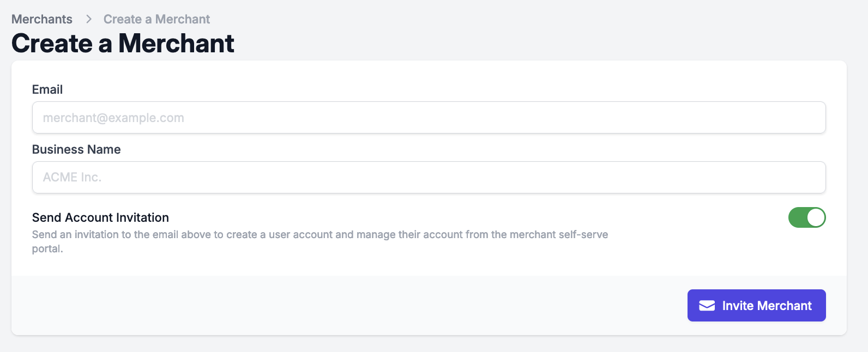Click the 'Invite Merchant' button text
The height and width of the screenshot is (352, 868).
point(767,306)
